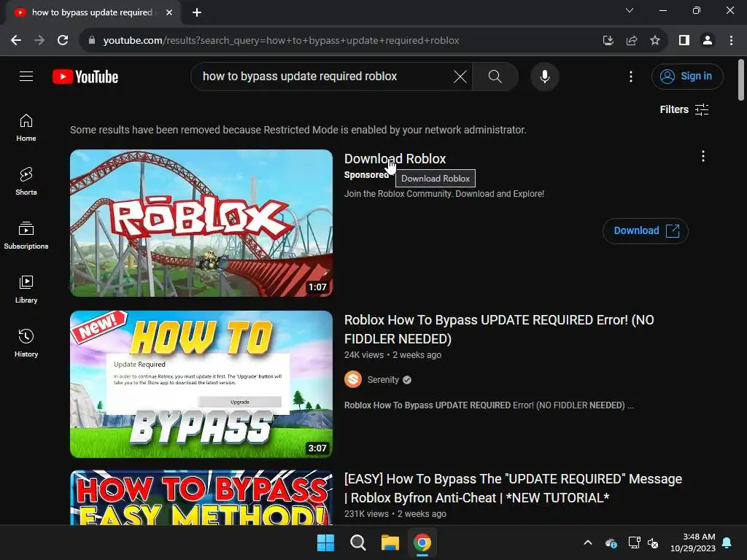Open the 'NO FIDDLER NEEDED' video title
This screenshot has width=747, height=560.
(499, 329)
